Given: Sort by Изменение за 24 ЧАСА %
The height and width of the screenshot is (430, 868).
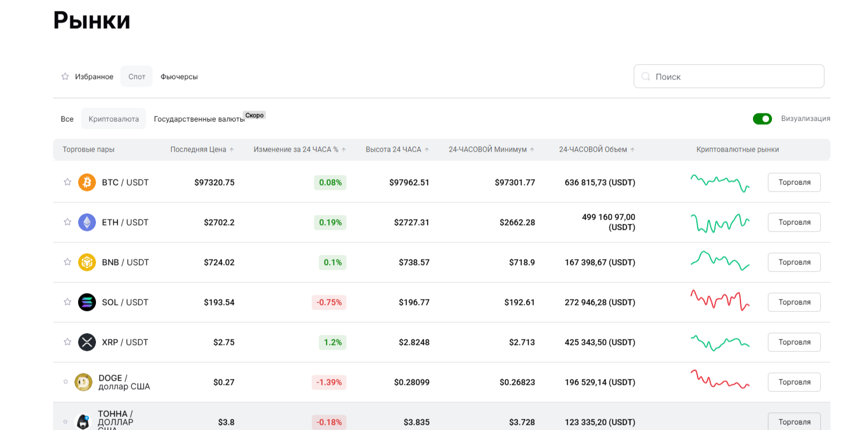Looking at the screenshot, I should tap(300, 150).
